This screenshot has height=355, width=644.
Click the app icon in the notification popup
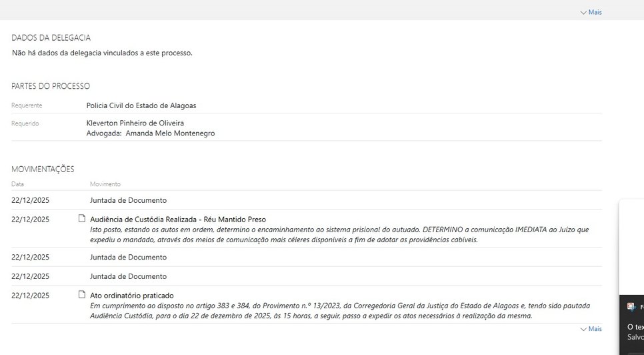pyautogui.click(x=631, y=307)
